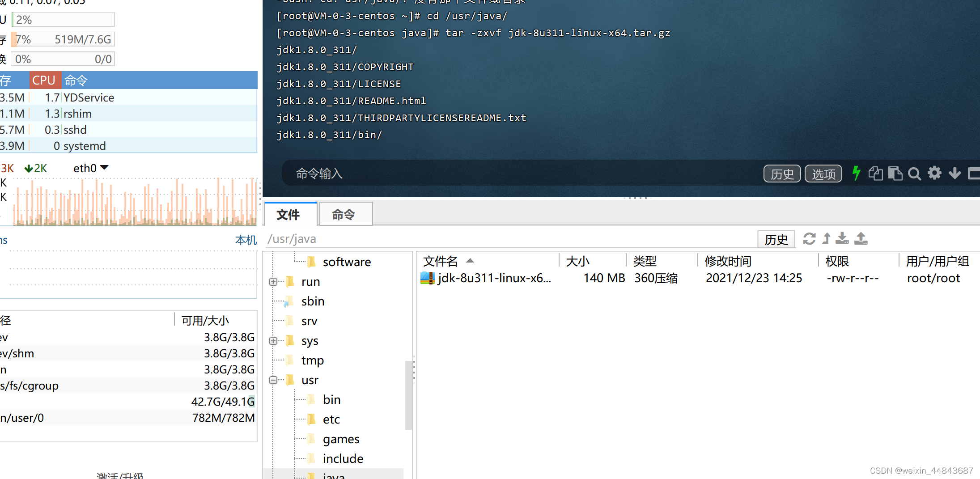The height and width of the screenshot is (479, 980).
Task: Click the CPU usage progress bar
Action: pos(63,19)
